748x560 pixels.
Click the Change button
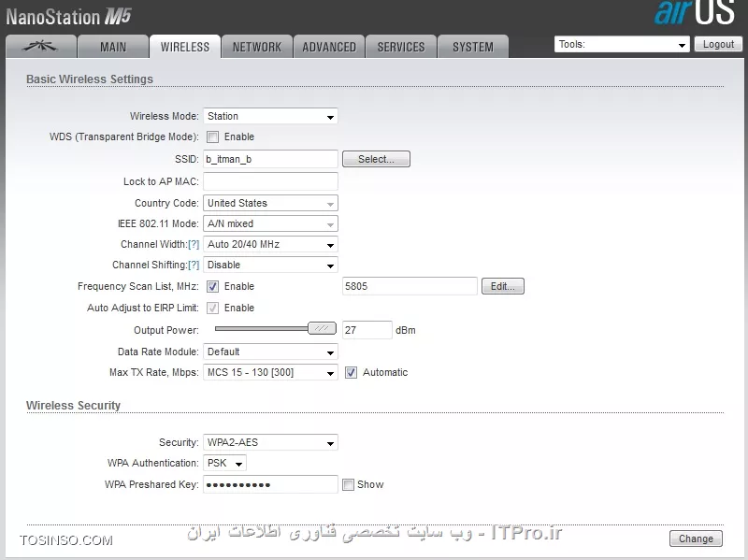[x=696, y=538]
